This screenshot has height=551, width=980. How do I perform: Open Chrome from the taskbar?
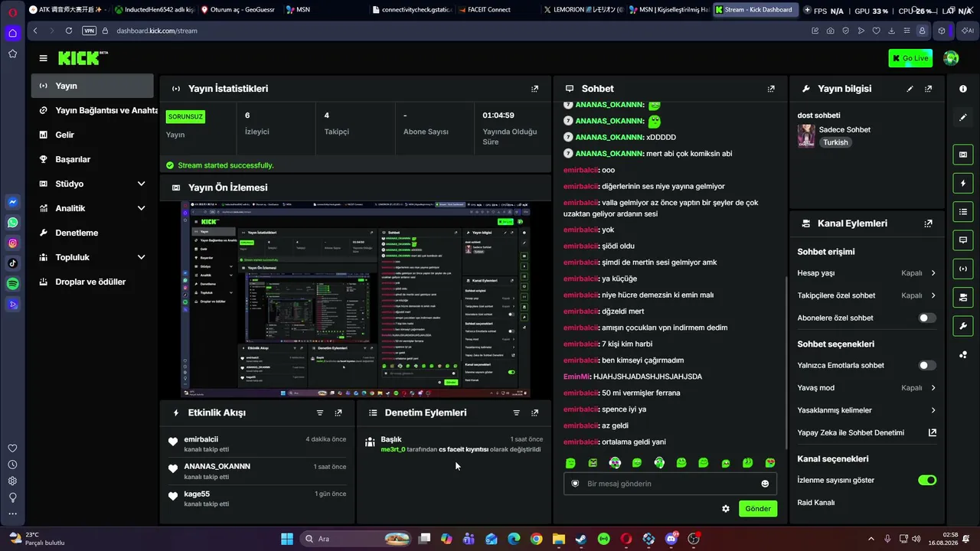click(536, 539)
